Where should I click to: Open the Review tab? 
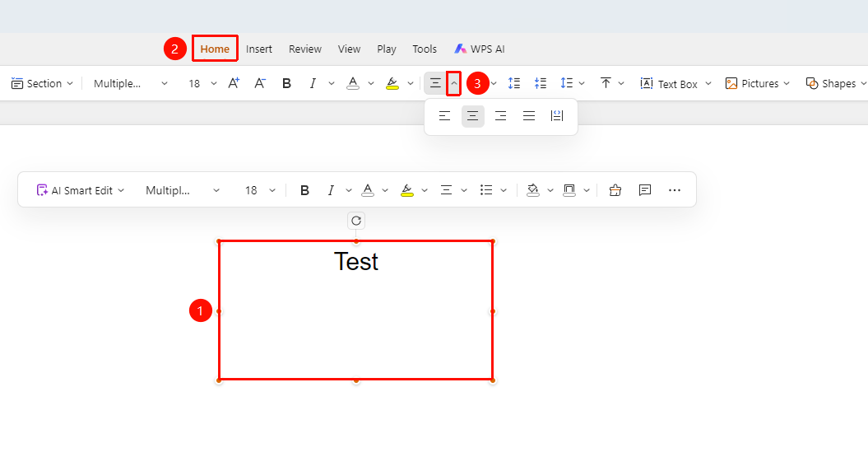point(305,49)
